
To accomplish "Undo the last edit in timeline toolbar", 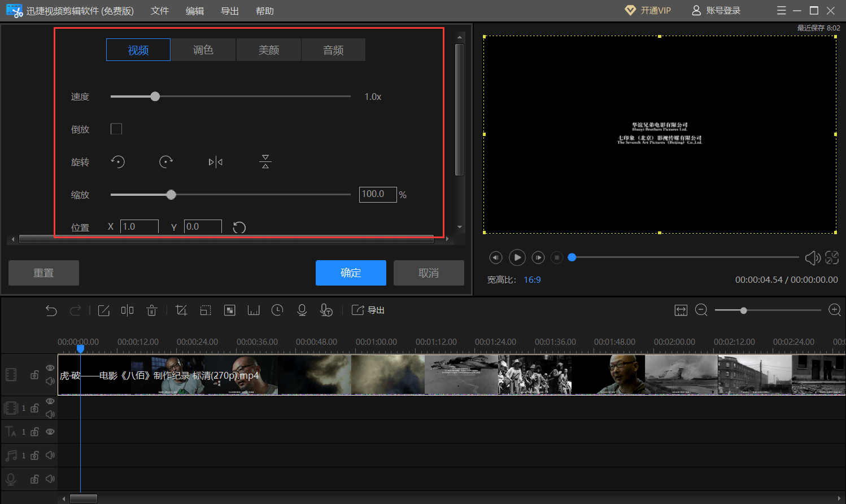I will [51, 310].
